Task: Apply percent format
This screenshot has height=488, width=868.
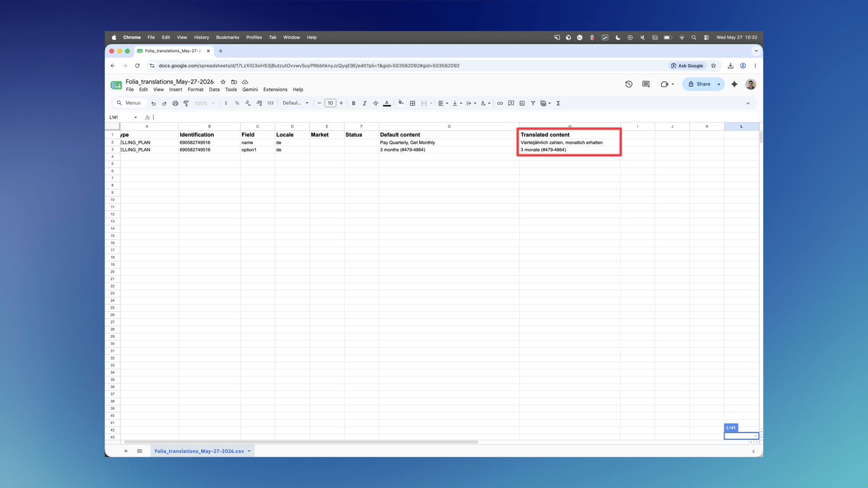Action: (237, 103)
